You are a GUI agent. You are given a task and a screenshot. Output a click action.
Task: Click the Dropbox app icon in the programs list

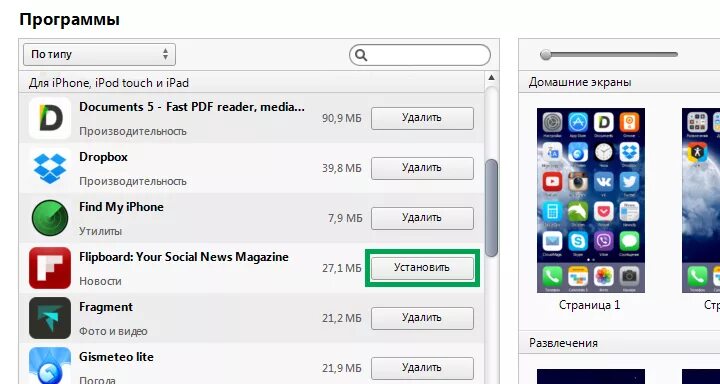tap(50, 168)
